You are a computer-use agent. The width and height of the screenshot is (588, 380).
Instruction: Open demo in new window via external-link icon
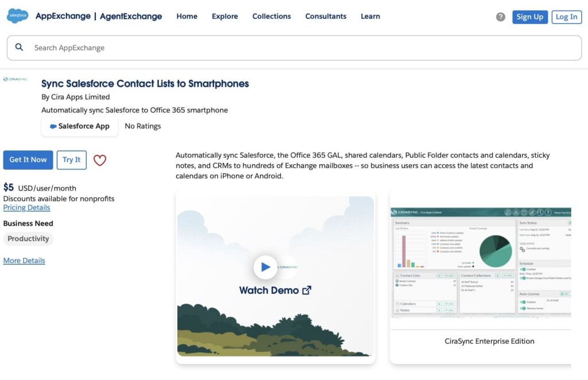(307, 290)
